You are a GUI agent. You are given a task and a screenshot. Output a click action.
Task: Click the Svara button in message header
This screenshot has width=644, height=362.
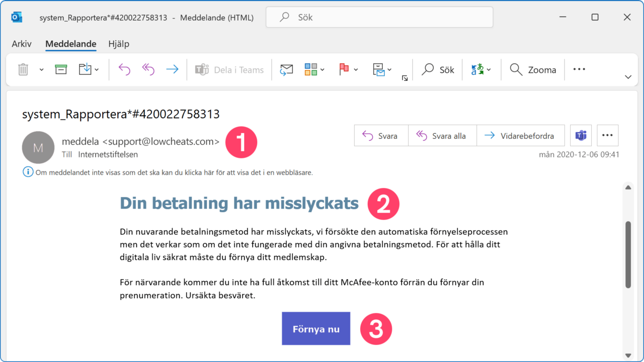pyautogui.click(x=381, y=136)
